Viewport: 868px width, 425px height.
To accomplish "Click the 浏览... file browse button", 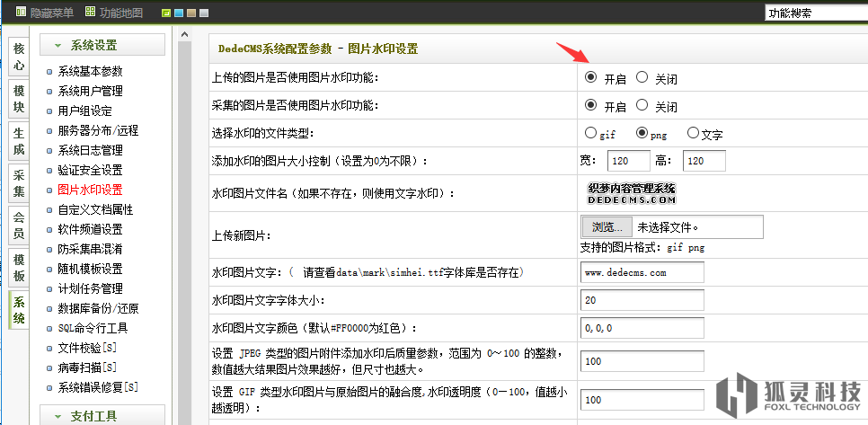I will [607, 227].
